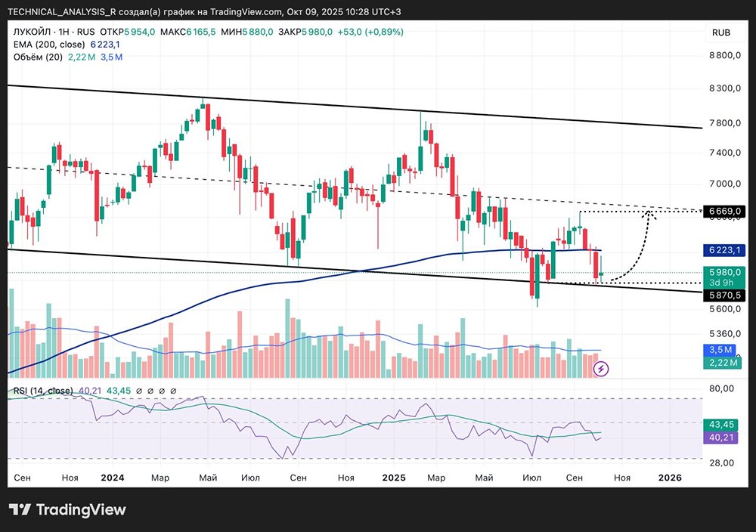
Task: Click the TradingView wordmark text
Action: (x=80, y=510)
